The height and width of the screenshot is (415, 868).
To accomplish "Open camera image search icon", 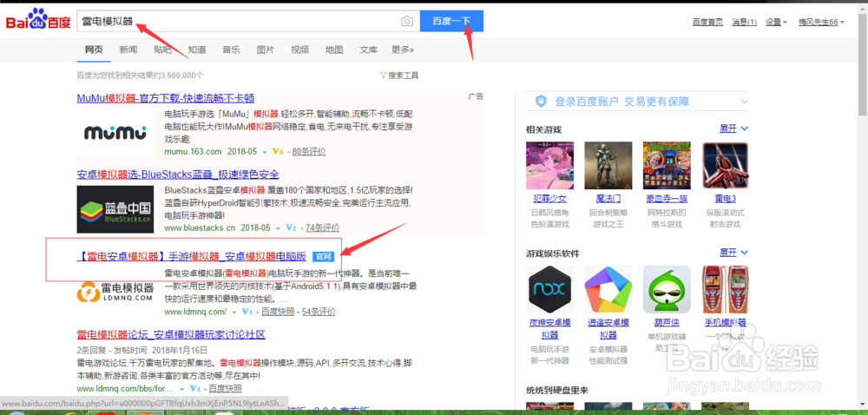I will (x=407, y=21).
